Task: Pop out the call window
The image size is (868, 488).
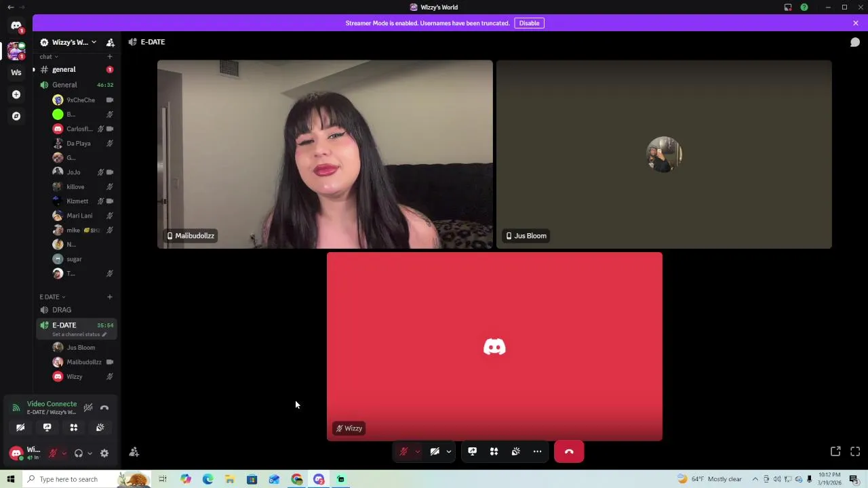Action: [835, 451]
